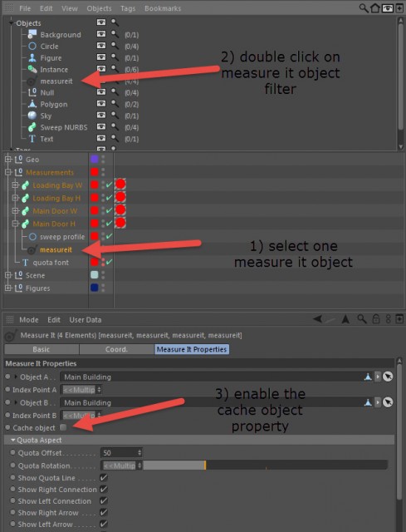Toggle visibility eye for Background filter
The height and width of the screenshot is (532, 406).
pyautogui.click(x=101, y=34)
